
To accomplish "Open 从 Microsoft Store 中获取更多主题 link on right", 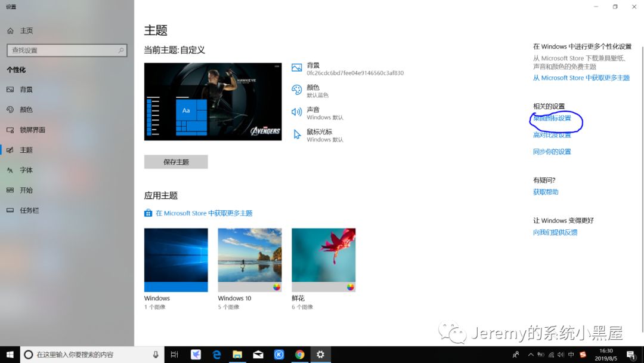I will (581, 78).
